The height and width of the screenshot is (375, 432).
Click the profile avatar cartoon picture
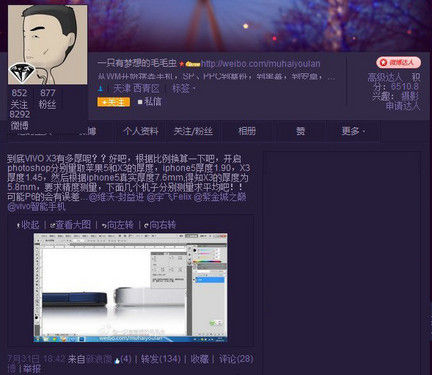click(x=48, y=45)
